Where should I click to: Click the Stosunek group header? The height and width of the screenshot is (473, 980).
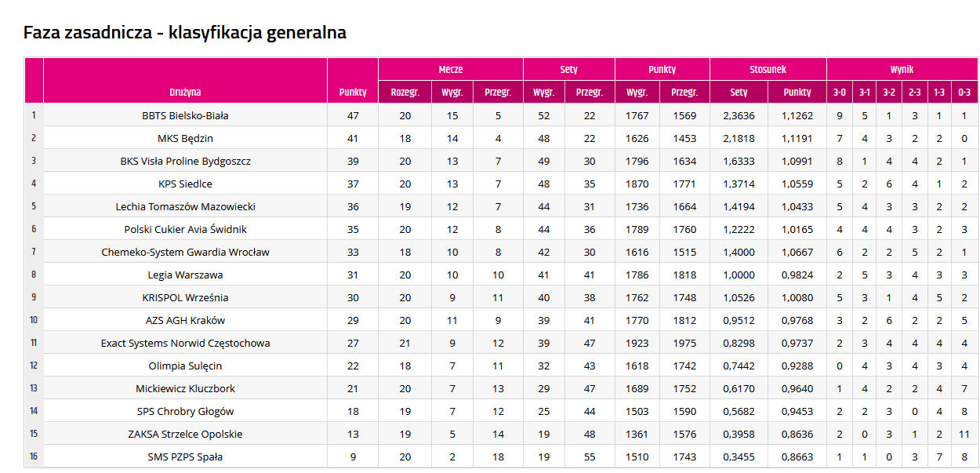pyautogui.click(x=768, y=69)
